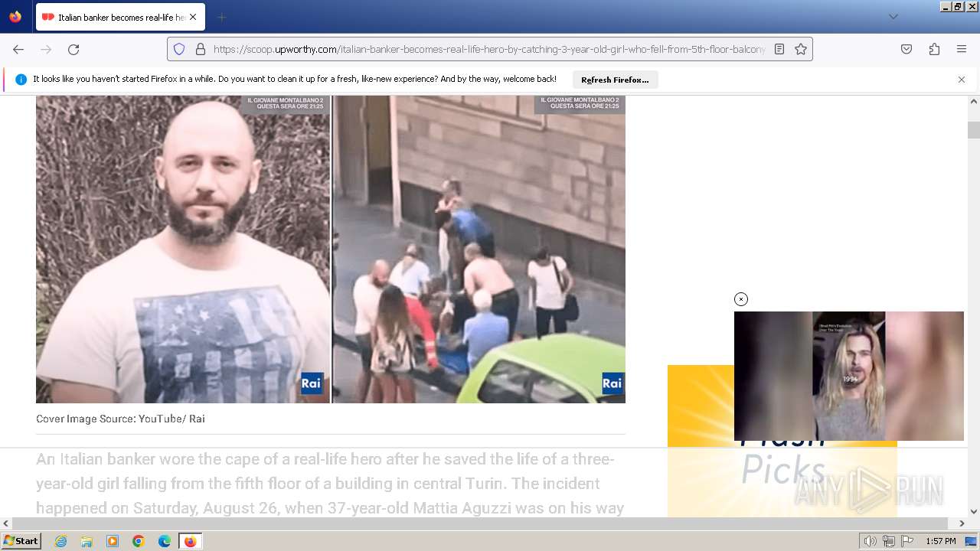This screenshot has height=551, width=980.
Task: Open the Action Center flag tray icon
Action: point(907,541)
